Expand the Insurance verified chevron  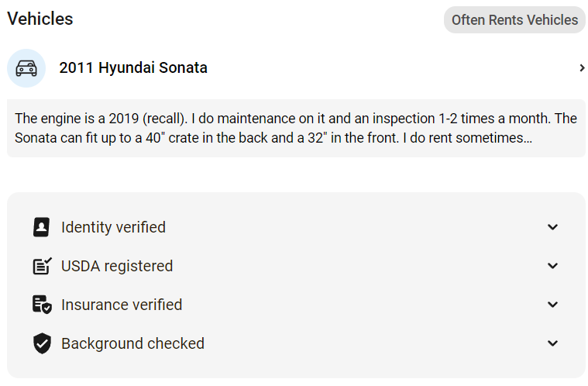click(552, 304)
